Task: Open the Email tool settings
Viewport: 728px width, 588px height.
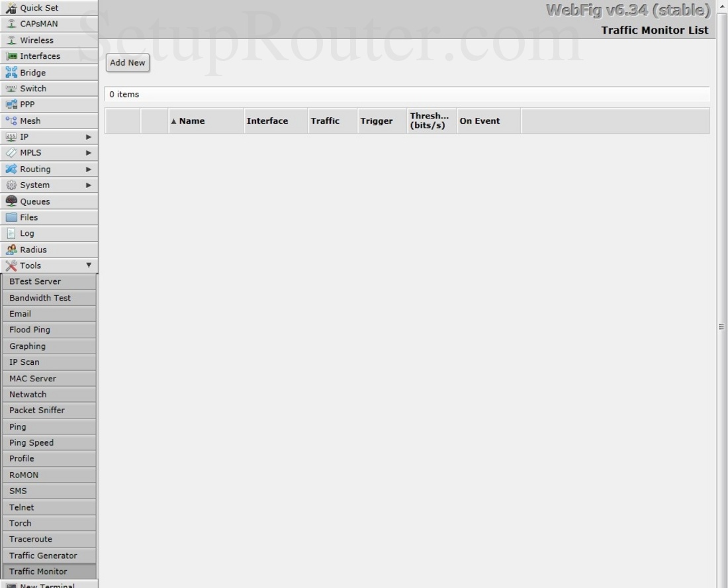Action: (49, 313)
